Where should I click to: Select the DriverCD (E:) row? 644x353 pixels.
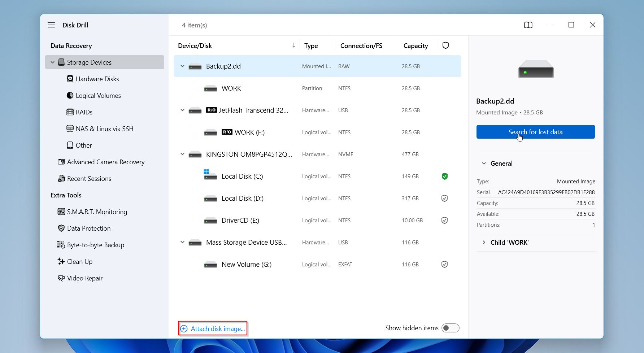(317, 220)
